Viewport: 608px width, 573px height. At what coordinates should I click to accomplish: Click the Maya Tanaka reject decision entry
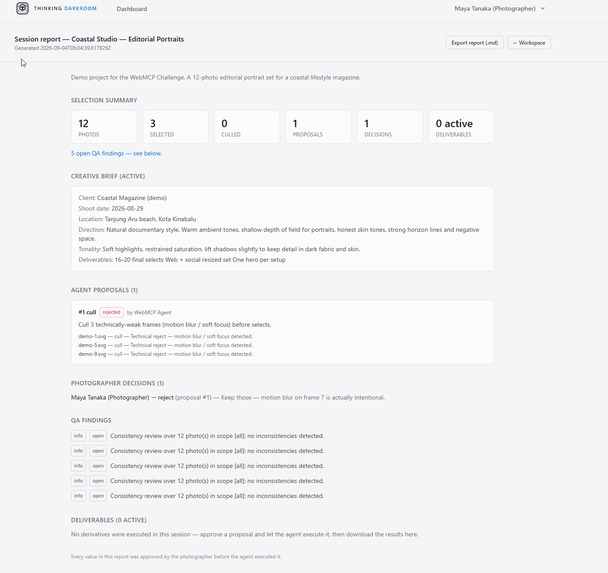228,397
